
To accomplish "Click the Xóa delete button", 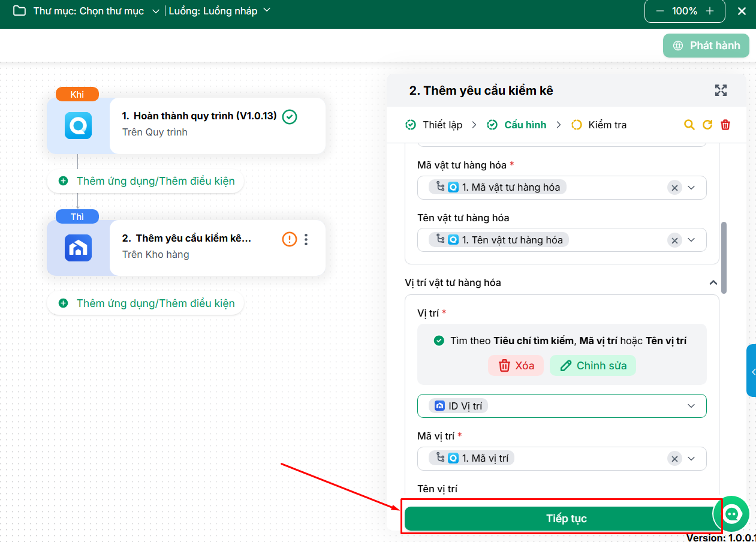I will 516,366.
